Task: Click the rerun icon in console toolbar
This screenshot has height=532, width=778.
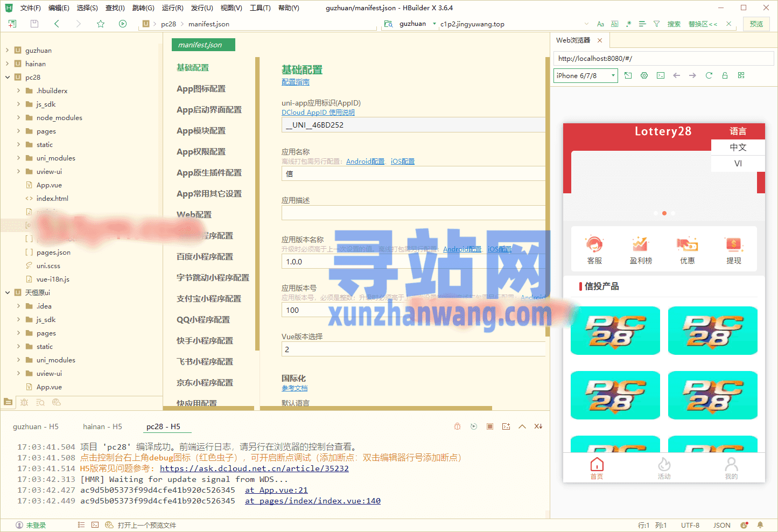Action: click(x=474, y=426)
